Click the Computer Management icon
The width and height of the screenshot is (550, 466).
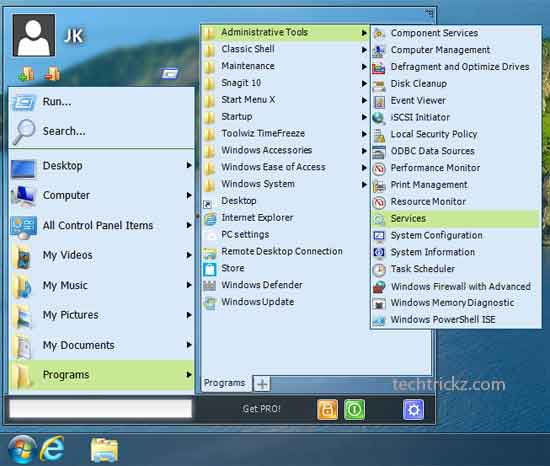click(379, 50)
